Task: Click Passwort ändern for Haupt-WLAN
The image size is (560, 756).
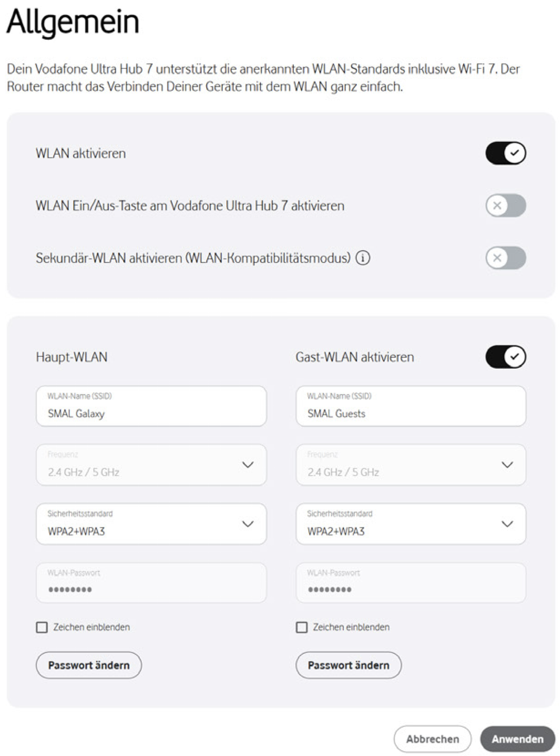Action: click(89, 665)
